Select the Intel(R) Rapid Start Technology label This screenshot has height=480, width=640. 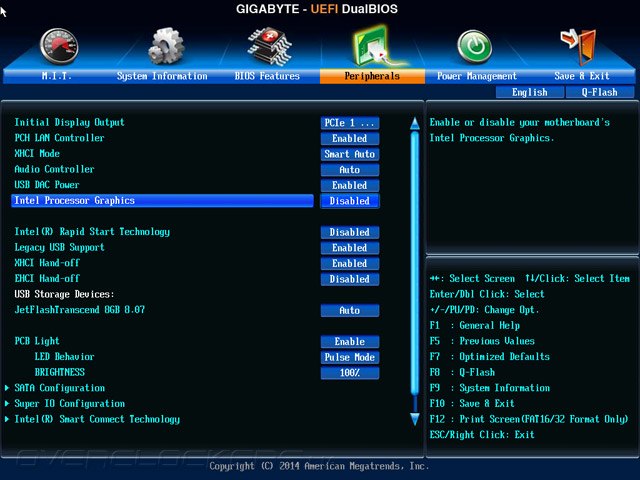pyautogui.click(x=92, y=232)
